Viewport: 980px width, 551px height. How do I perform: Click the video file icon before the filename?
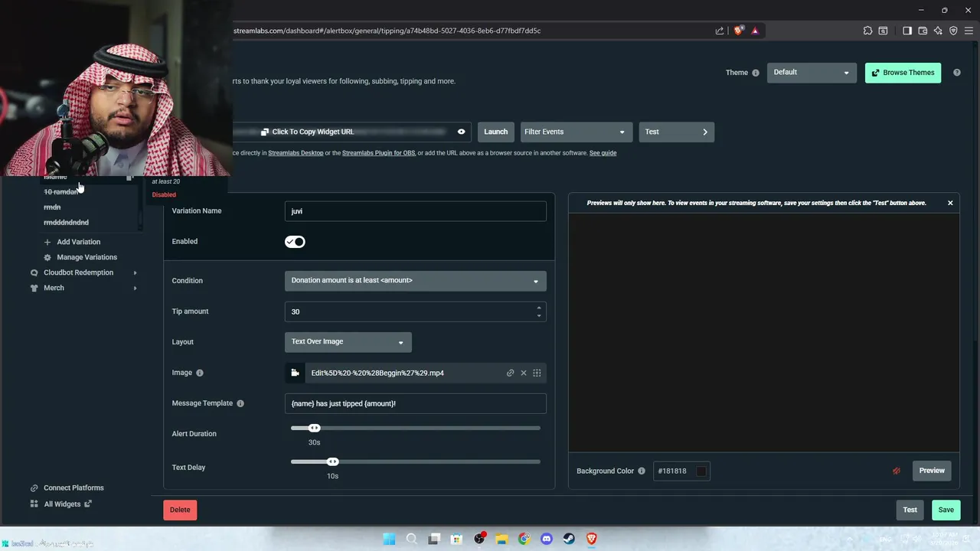point(295,373)
